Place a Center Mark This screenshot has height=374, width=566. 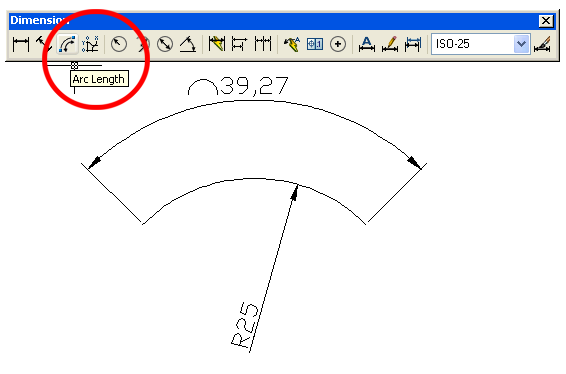coord(338,44)
